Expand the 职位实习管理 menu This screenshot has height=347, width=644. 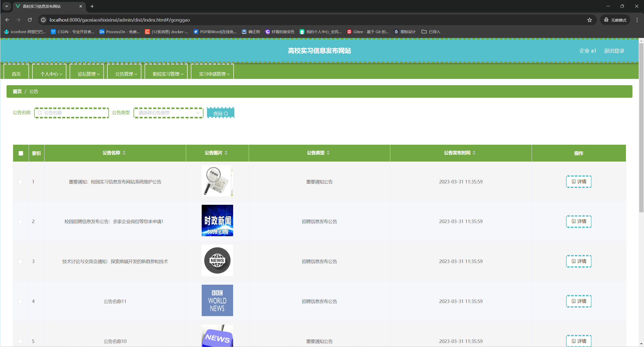(x=168, y=74)
